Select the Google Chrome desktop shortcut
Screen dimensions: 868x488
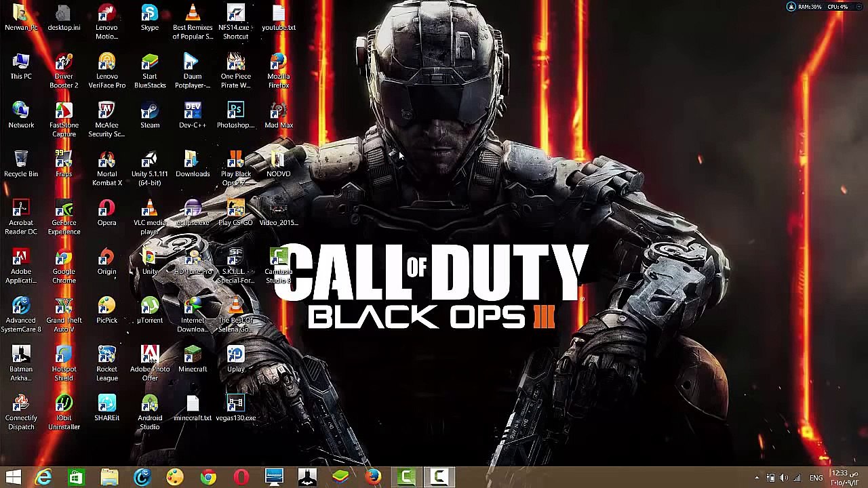[64, 266]
